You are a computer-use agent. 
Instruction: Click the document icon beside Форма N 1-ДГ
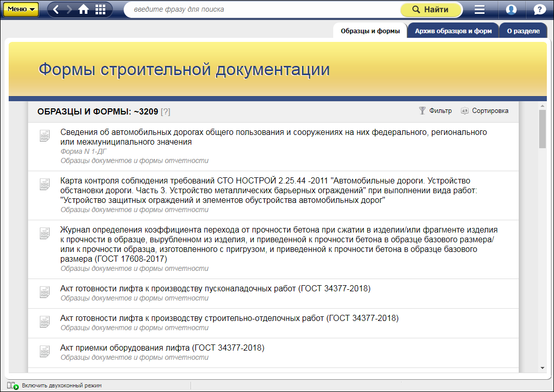click(45, 136)
